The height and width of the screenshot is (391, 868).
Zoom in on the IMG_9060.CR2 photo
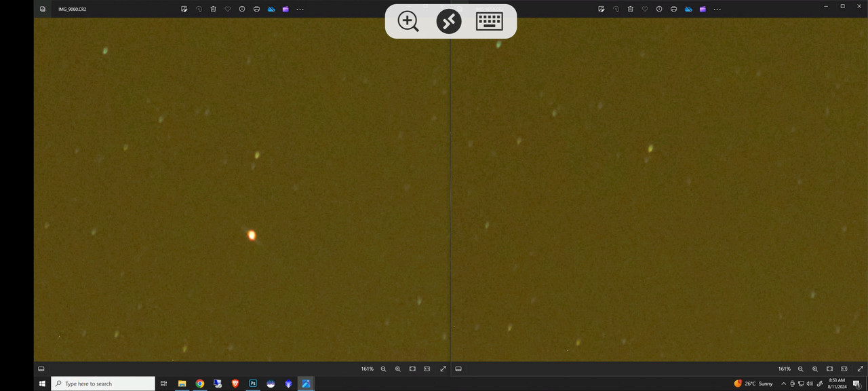click(398, 369)
